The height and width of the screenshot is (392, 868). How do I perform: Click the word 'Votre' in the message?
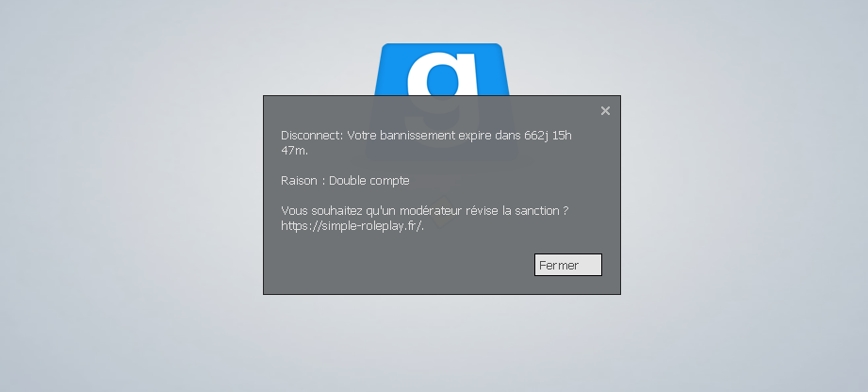(x=362, y=136)
